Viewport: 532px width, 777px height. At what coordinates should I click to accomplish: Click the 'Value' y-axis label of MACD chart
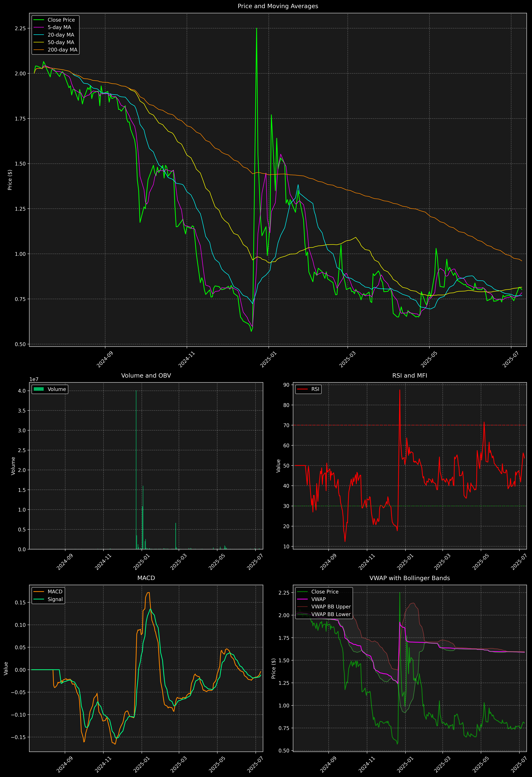tap(6, 668)
